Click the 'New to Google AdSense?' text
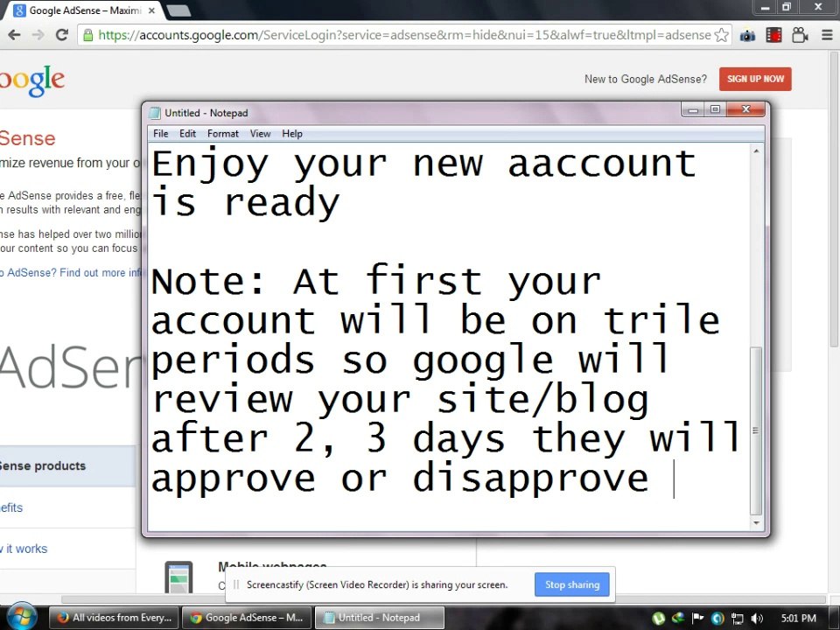The width and height of the screenshot is (840, 630). pyautogui.click(x=646, y=80)
